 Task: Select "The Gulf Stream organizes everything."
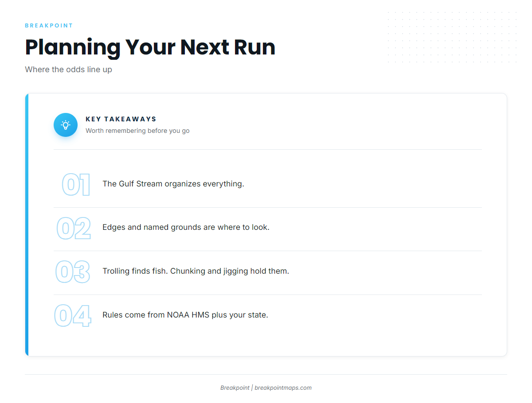tap(173, 184)
